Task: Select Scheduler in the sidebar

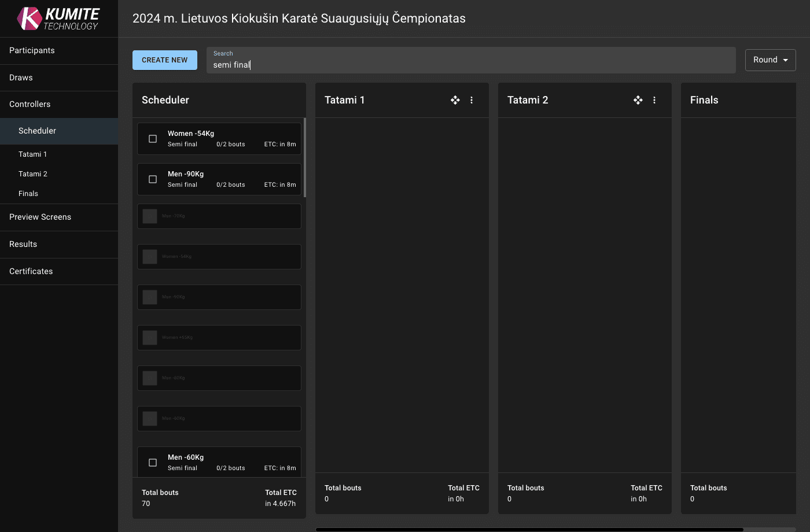Action: click(x=37, y=131)
